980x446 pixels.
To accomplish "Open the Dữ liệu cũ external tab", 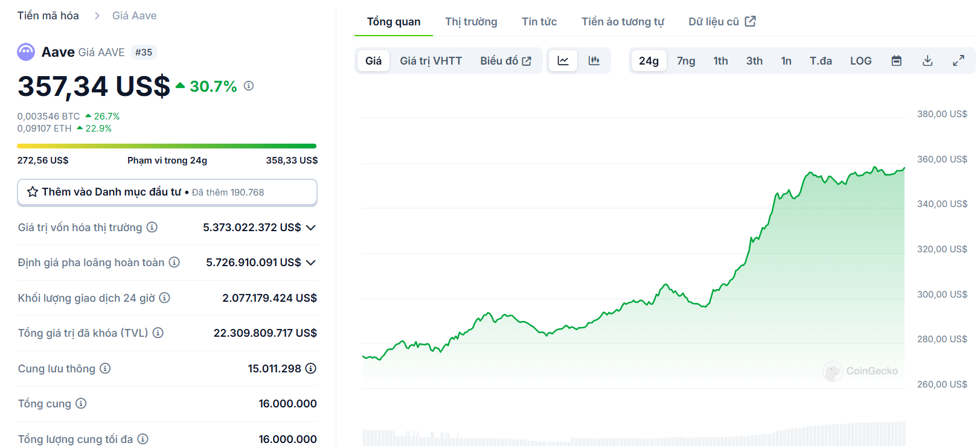I will [x=722, y=22].
